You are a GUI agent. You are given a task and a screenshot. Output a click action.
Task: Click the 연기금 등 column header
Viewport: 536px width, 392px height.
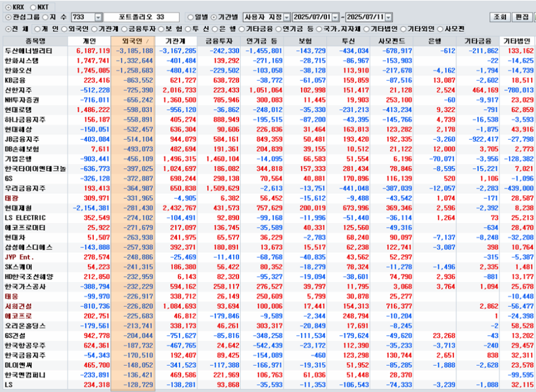(x=264, y=40)
